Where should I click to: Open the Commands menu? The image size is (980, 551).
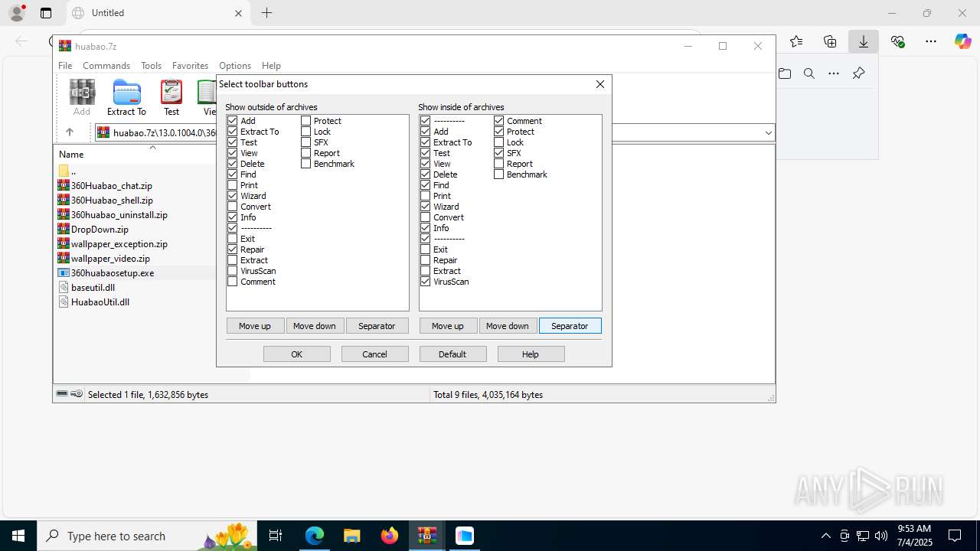coord(106,66)
